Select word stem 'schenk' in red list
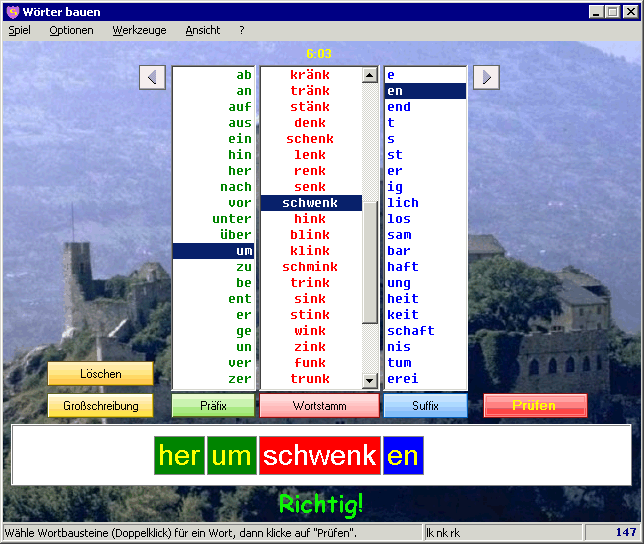The image size is (644, 544). tap(311, 139)
